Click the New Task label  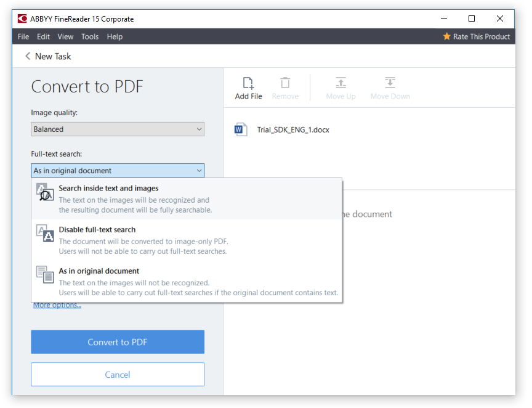click(x=53, y=56)
